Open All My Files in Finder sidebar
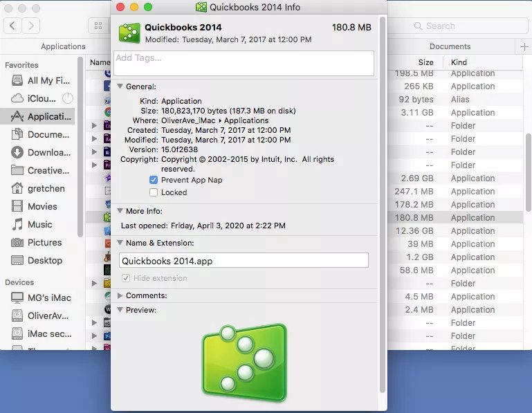Viewport: 532px width, 413px height. tap(40, 80)
